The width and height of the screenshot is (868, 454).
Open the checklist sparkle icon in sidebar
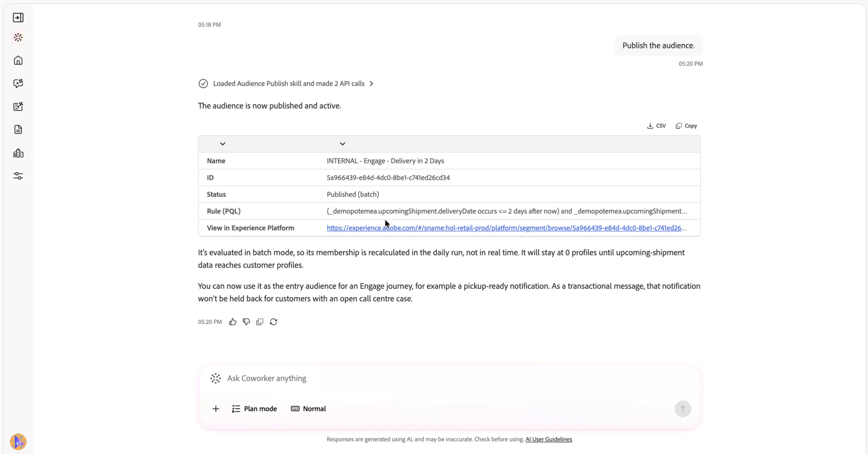18,107
